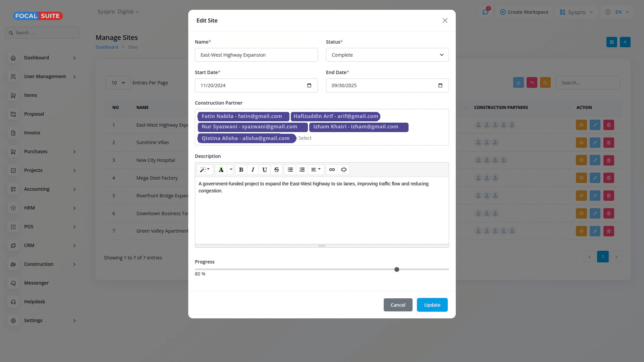Insert ordered numbered list

[302, 170]
